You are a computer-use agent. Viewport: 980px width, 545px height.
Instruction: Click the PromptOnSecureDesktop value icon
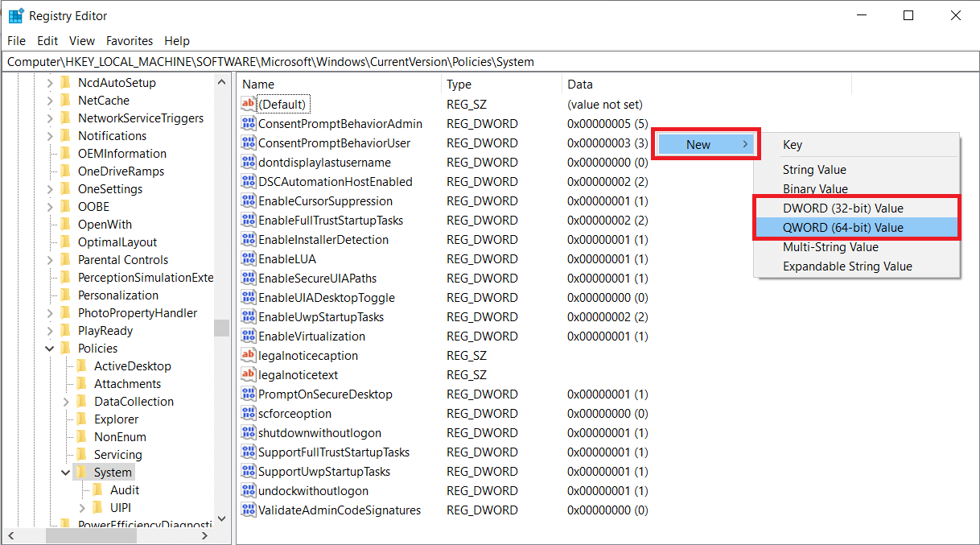click(249, 394)
